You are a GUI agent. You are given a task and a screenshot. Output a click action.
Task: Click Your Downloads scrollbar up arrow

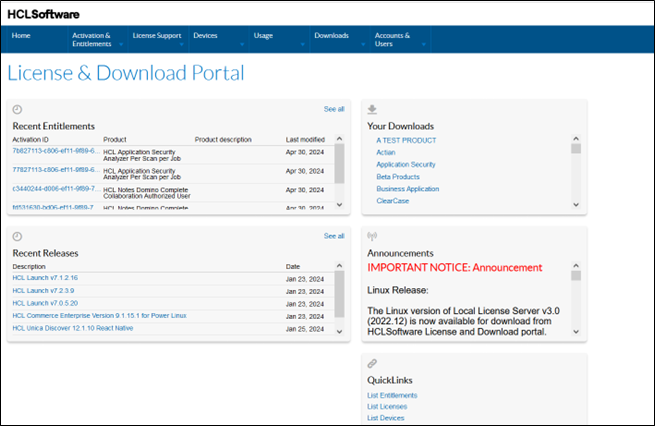576,139
